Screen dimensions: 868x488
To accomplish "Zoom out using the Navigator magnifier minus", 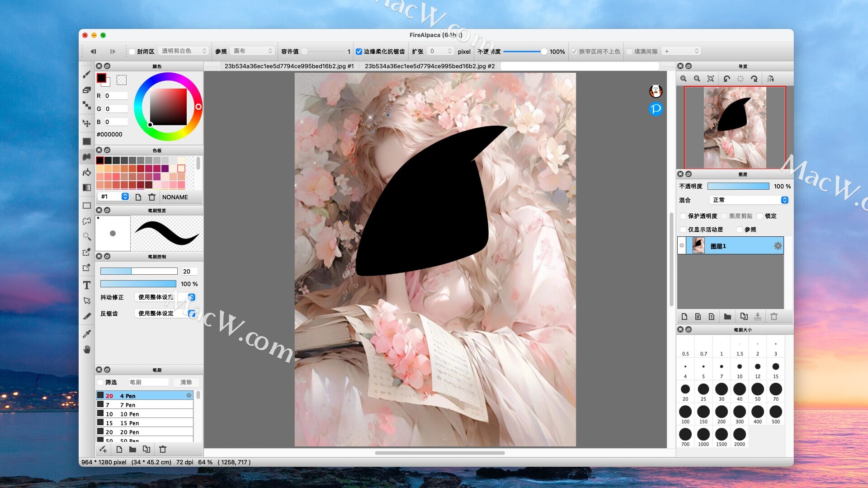I will tap(697, 79).
